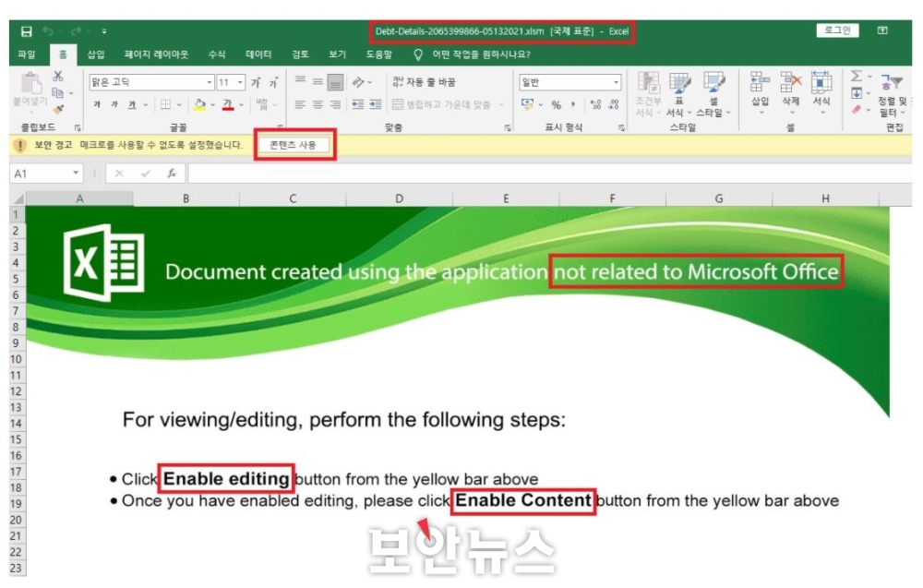Switch to the 데이터 tab
This screenshot has height=588, width=923.
[258, 54]
